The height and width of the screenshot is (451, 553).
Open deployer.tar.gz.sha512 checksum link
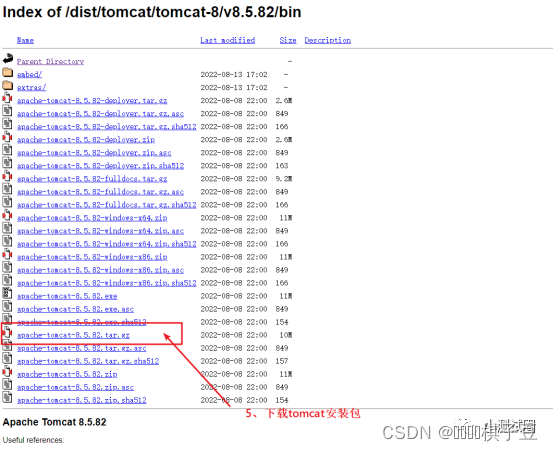click(107, 127)
